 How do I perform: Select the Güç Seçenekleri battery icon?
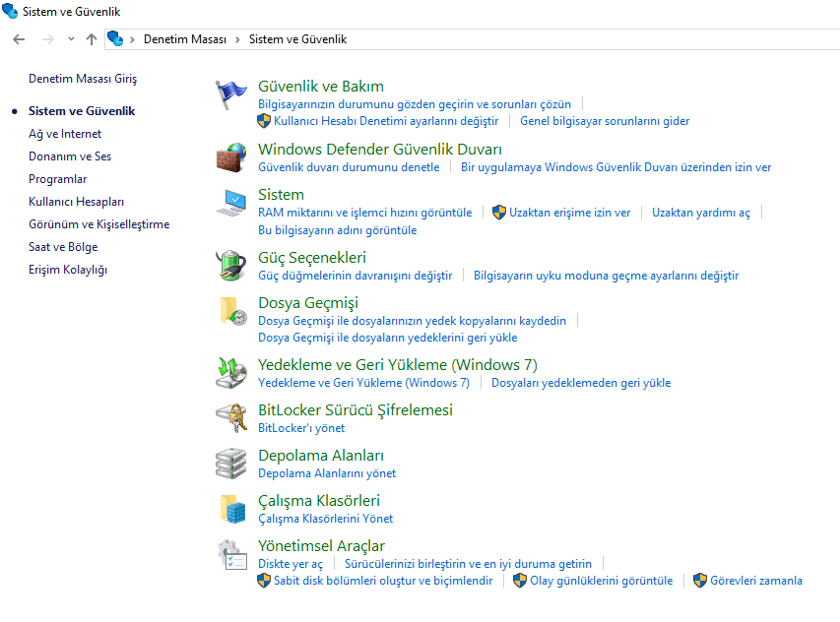click(x=231, y=265)
